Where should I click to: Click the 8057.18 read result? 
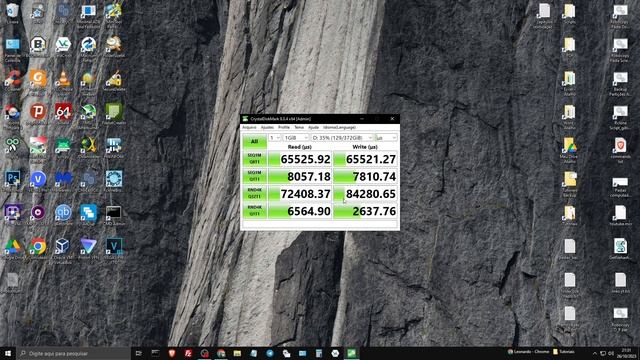coord(300,176)
